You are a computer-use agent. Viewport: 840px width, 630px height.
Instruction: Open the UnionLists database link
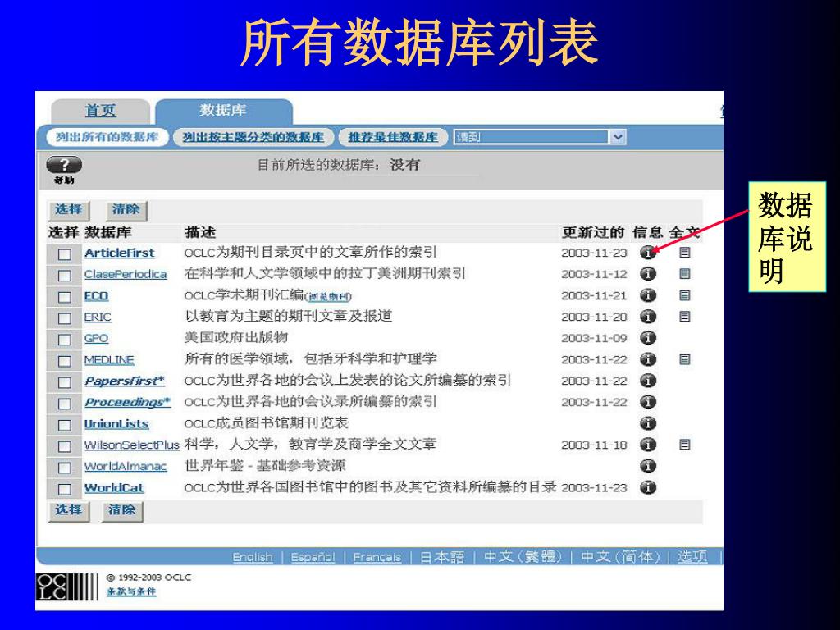(x=116, y=424)
